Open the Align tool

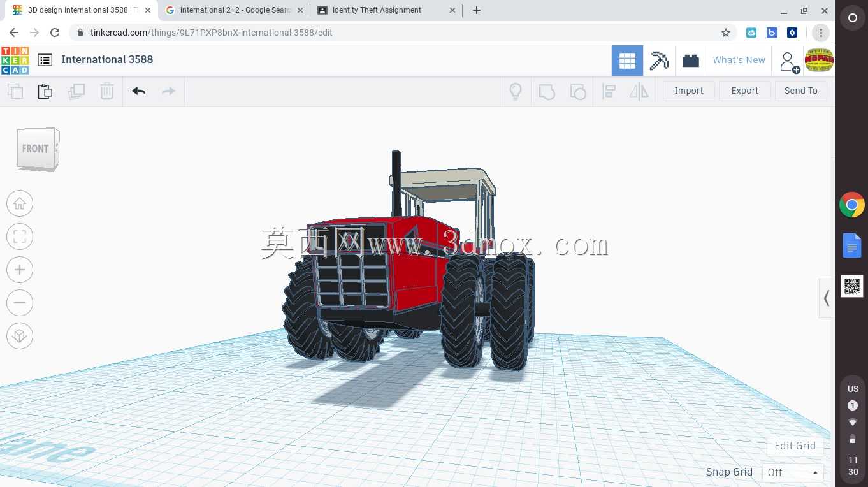point(609,91)
